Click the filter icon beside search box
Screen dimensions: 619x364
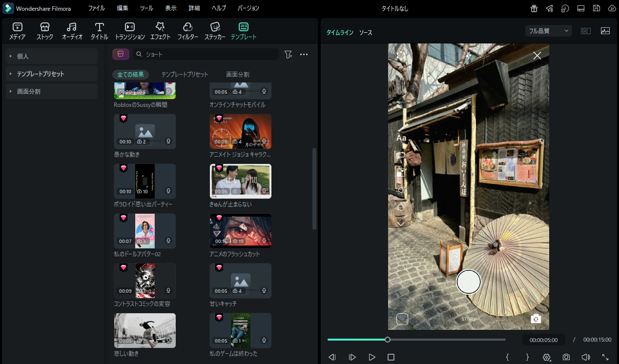[288, 55]
